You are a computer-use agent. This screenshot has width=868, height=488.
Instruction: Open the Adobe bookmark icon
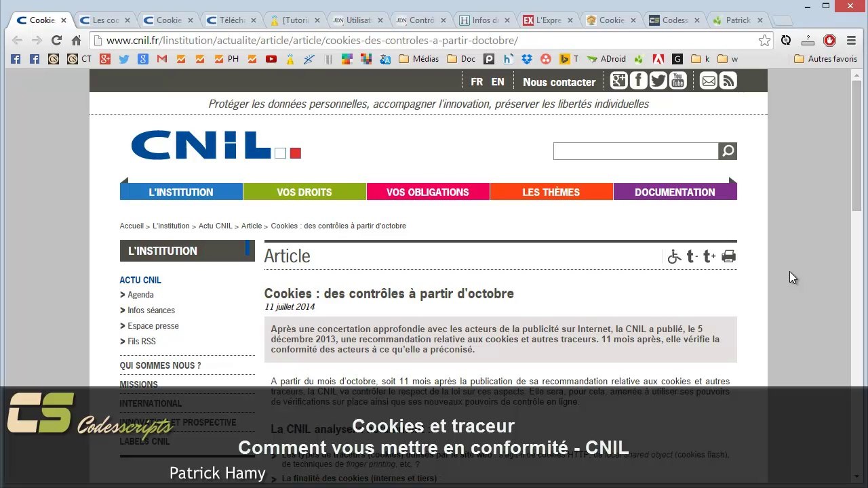pos(658,59)
